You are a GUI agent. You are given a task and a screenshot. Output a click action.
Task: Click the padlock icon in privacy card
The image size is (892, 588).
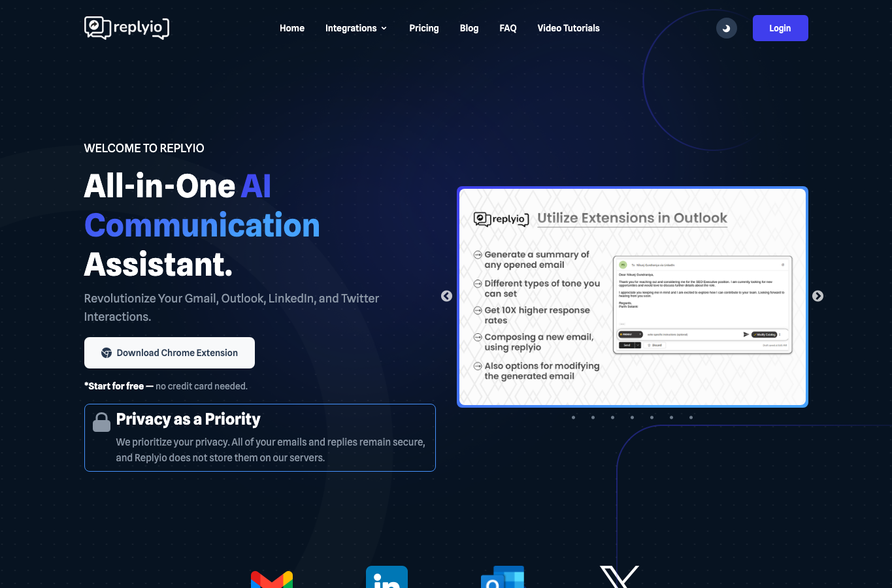(101, 422)
